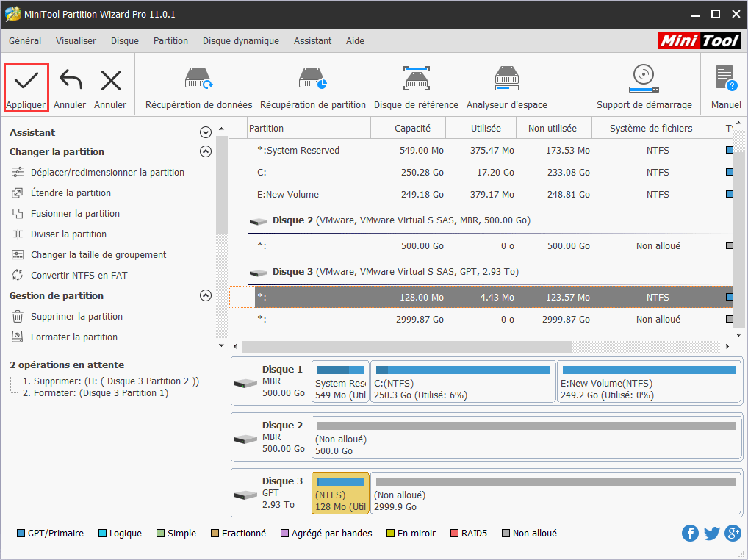The height and width of the screenshot is (560, 748).
Task: Expand the Assistant section
Action: click(206, 132)
